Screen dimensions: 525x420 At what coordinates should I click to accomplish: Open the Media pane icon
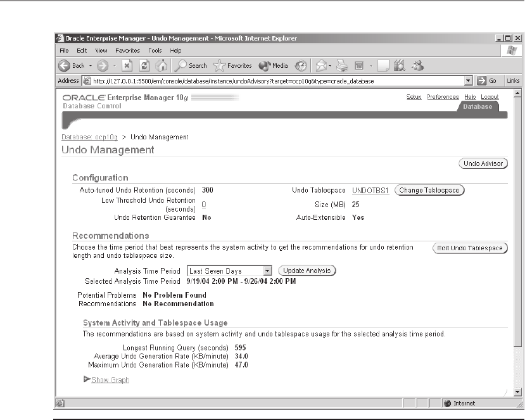(x=265, y=66)
